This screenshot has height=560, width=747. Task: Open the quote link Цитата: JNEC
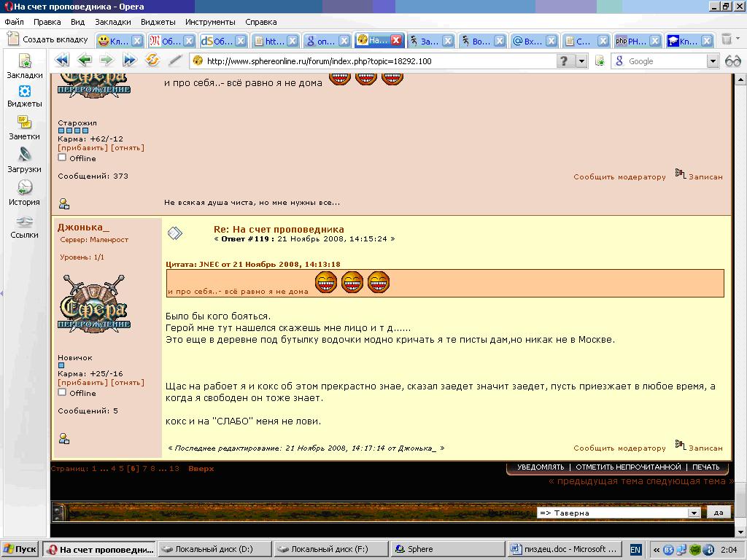pyautogui.click(x=252, y=264)
